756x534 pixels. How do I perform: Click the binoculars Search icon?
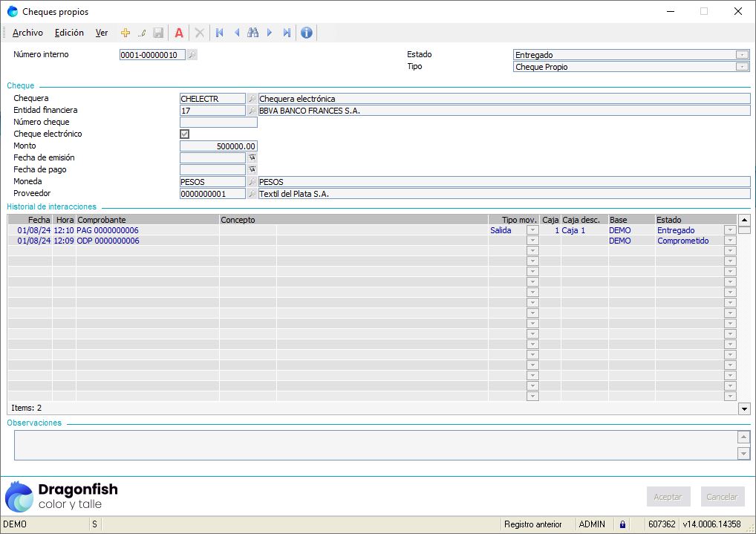coord(253,33)
